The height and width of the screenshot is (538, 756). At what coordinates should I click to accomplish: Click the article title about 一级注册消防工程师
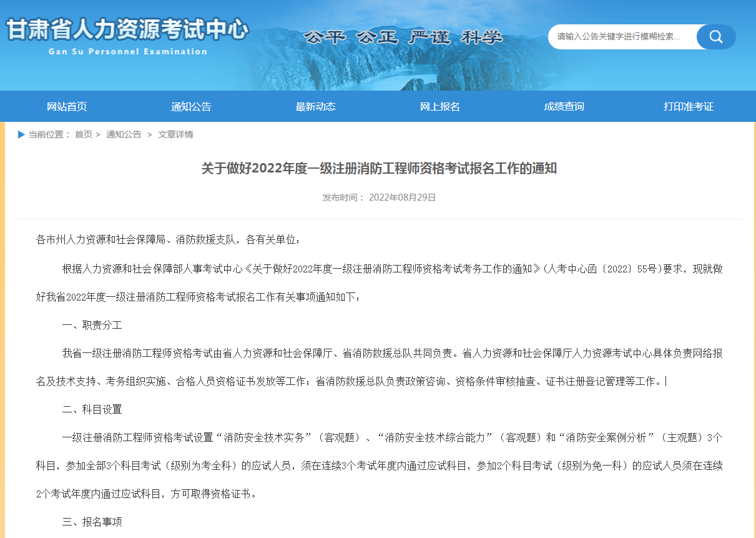coord(379,169)
